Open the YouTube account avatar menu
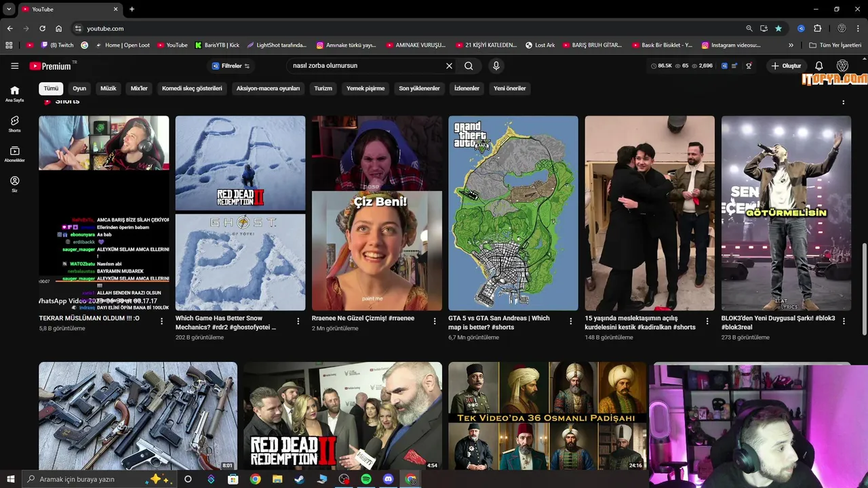Image resolution: width=868 pixels, height=488 pixels. (x=843, y=66)
